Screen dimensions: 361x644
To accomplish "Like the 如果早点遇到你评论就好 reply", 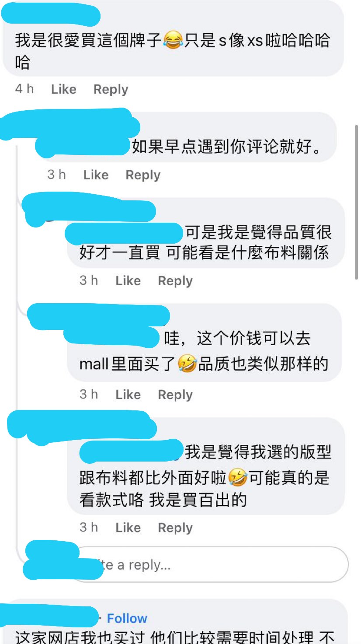I will pos(96,175).
